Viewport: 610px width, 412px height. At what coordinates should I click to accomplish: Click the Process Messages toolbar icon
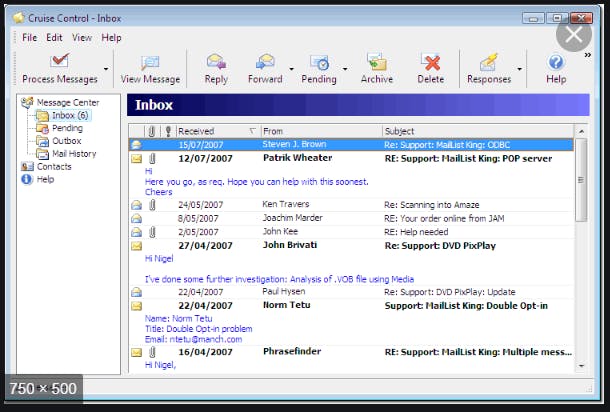coord(59,61)
